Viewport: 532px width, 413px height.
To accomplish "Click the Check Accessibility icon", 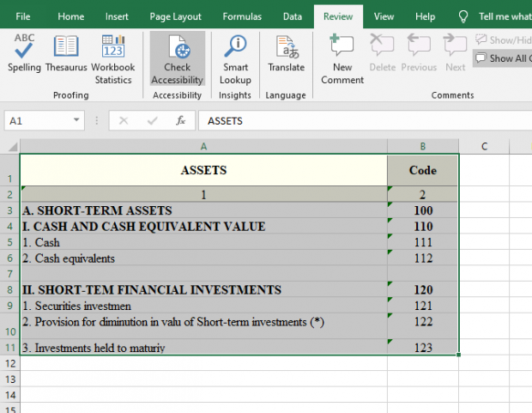I will pos(178,48).
